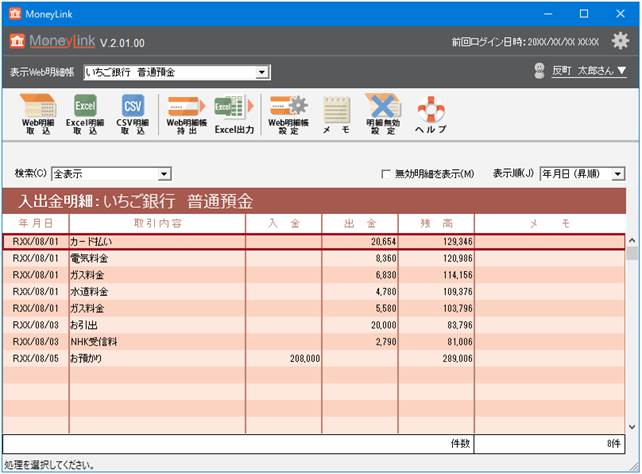Select the お引出 transaction row
This screenshot has height=474, width=642.
314,325
